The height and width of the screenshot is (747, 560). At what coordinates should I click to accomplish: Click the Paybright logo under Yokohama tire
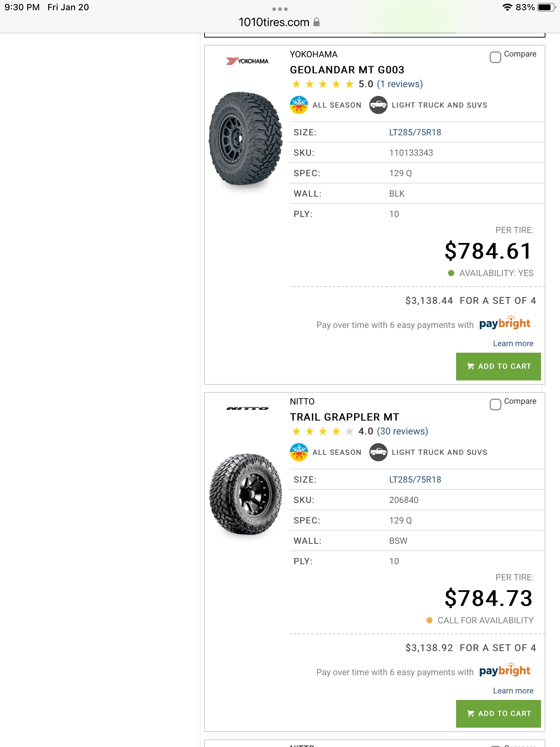505,324
